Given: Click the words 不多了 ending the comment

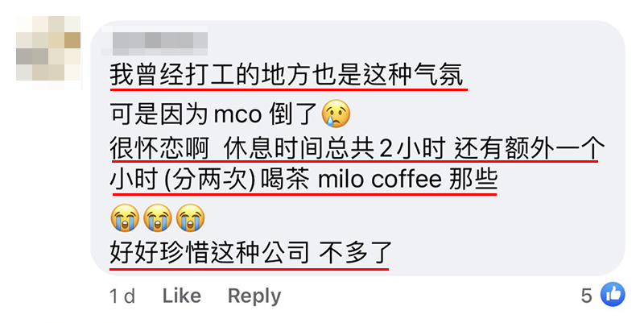Looking at the screenshot, I should (355, 253).
